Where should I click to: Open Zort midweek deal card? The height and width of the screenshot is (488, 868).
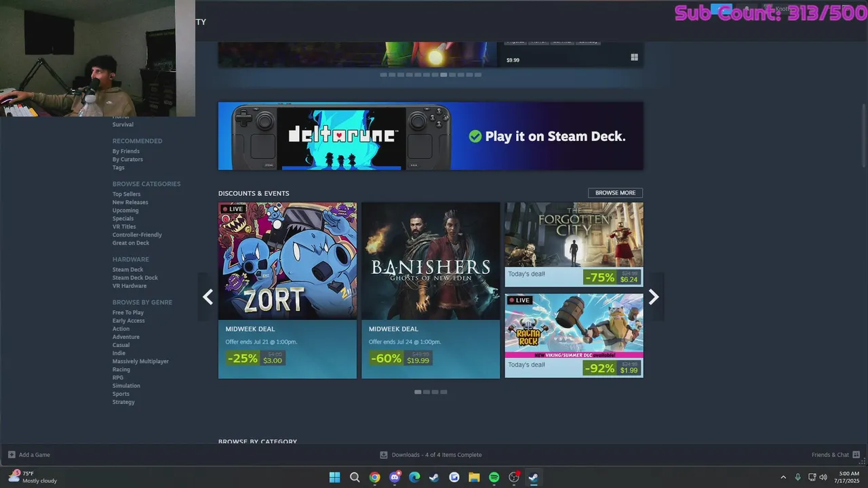[x=288, y=290]
